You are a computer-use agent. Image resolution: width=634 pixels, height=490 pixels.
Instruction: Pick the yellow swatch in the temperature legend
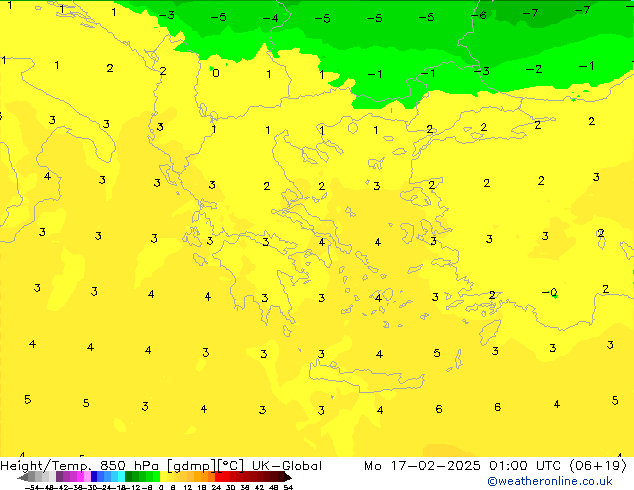click(x=163, y=477)
